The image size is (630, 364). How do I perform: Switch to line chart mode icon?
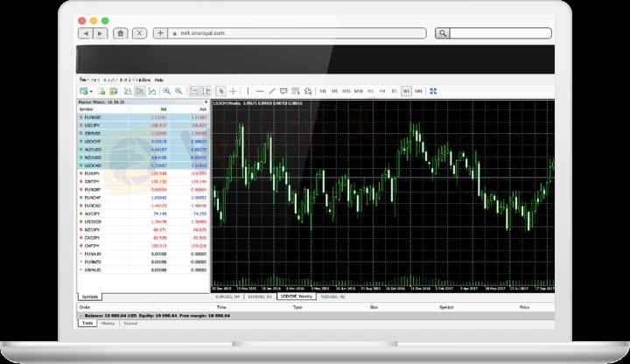pos(152,91)
